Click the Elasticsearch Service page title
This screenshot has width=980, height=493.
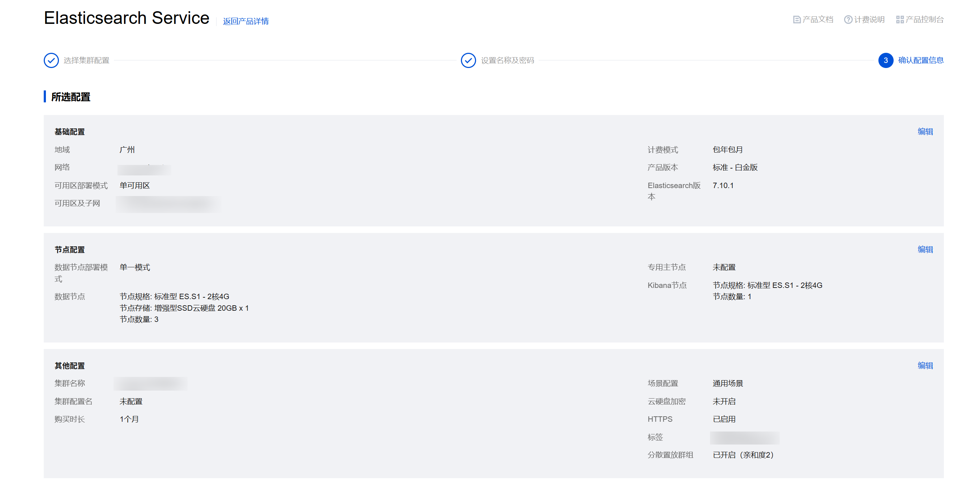tap(127, 18)
